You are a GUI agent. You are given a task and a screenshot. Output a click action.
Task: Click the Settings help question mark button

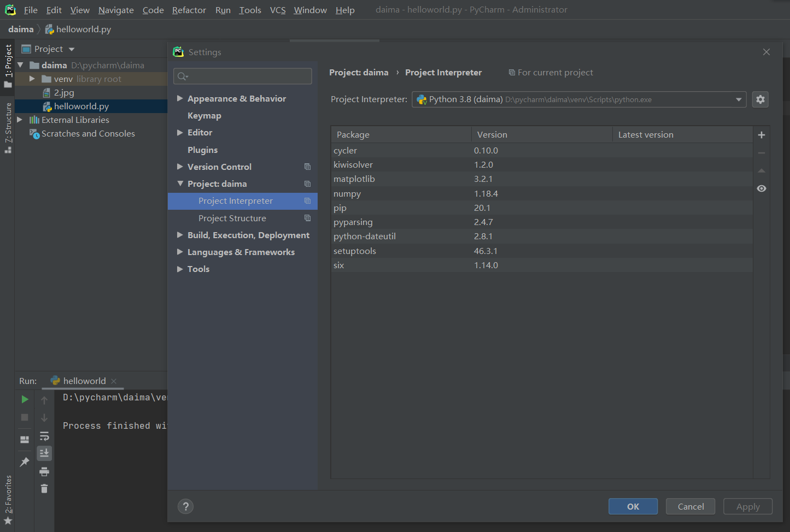[185, 506]
